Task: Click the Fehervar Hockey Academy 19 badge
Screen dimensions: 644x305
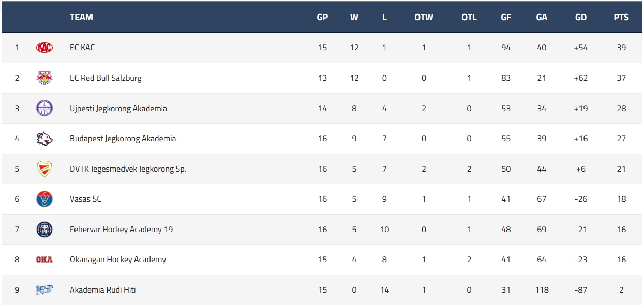Action: click(44, 229)
